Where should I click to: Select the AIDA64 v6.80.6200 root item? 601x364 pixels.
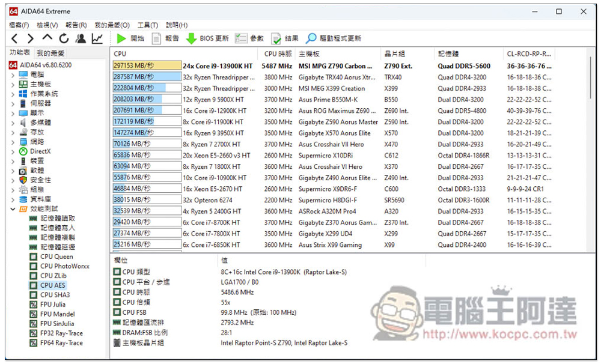click(40, 65)
